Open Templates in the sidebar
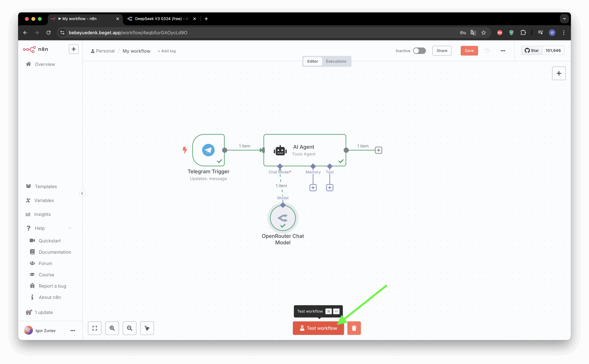Viewport: 589px width, 364px height. click(x=46, y=186)
